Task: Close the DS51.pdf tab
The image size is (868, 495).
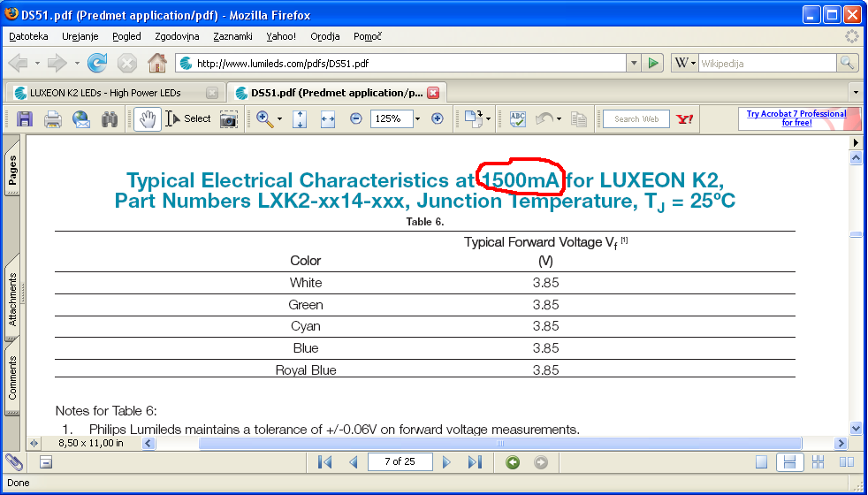Action: coord(433,93)
